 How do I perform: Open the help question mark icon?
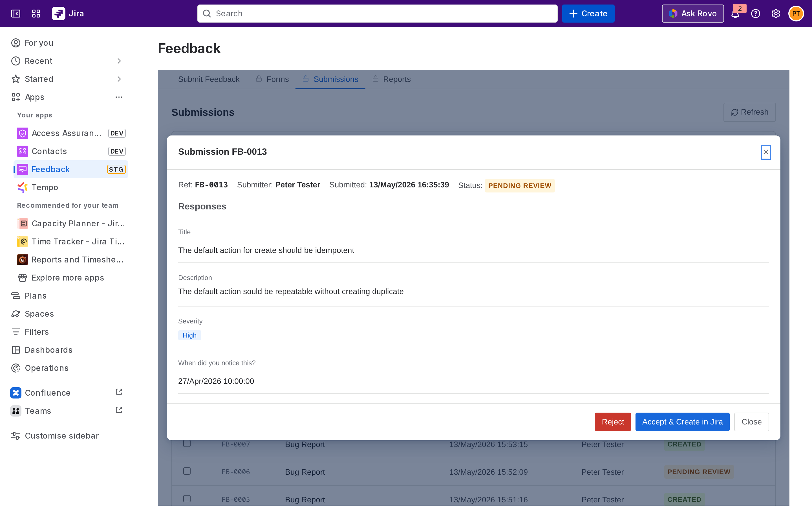pos(755,14)
